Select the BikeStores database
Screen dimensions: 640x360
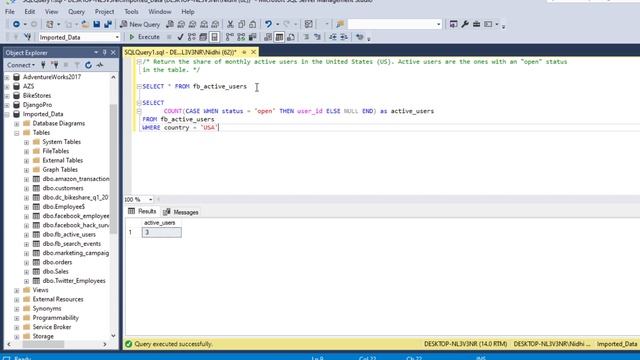[37, 96]
